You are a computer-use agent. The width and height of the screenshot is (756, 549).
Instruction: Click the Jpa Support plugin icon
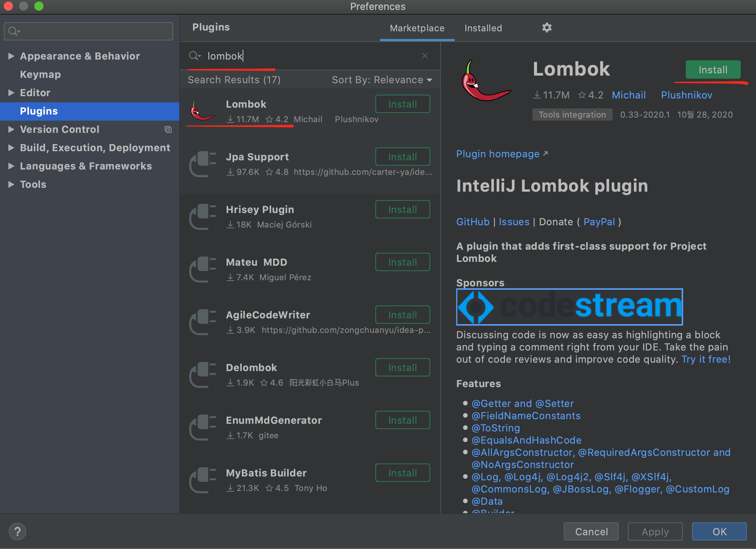click(202, 164)
